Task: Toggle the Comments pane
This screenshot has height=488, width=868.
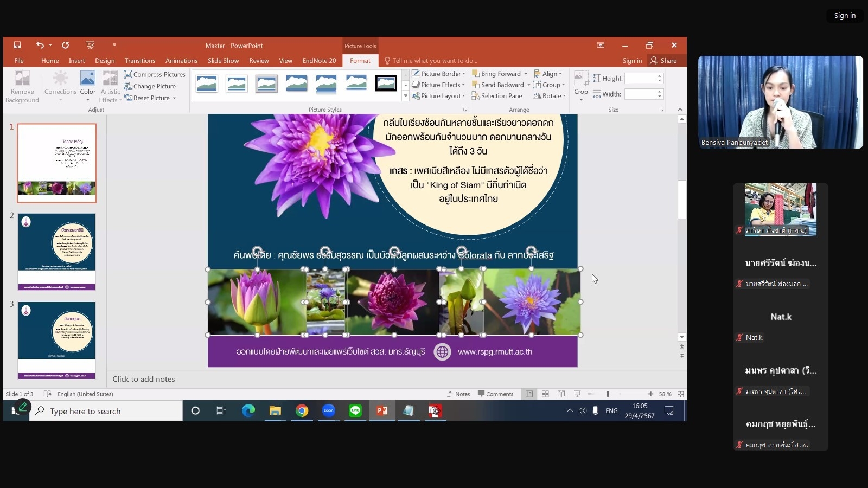Action: click(495, 394)
